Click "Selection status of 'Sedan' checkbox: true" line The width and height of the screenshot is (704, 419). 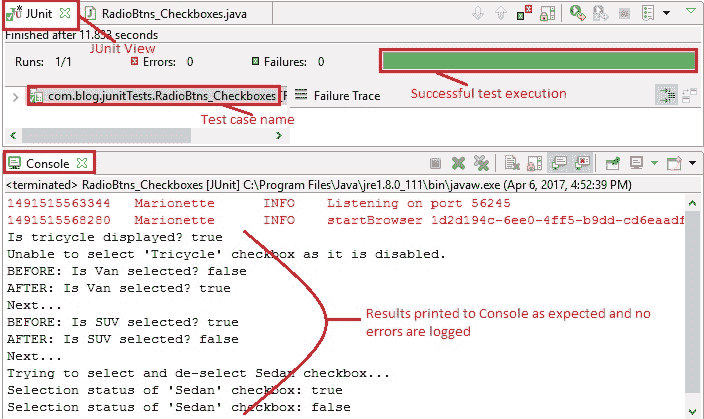[175, 390]
